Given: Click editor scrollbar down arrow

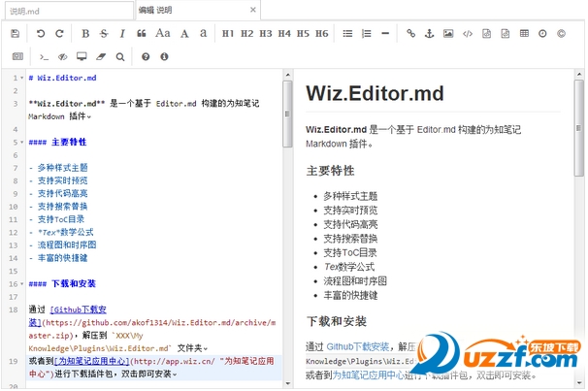Looking at the screenshot, I should point(287,383).
